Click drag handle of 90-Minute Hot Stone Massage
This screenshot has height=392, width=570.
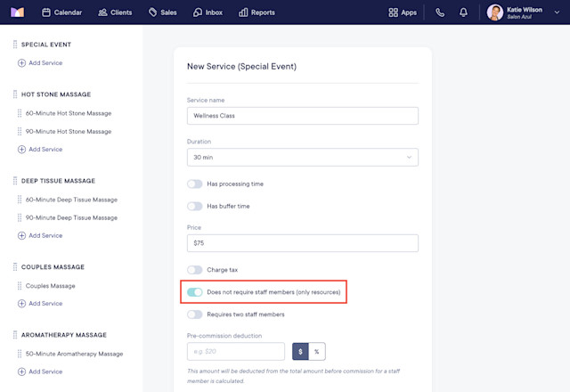[x=20, y=131]
